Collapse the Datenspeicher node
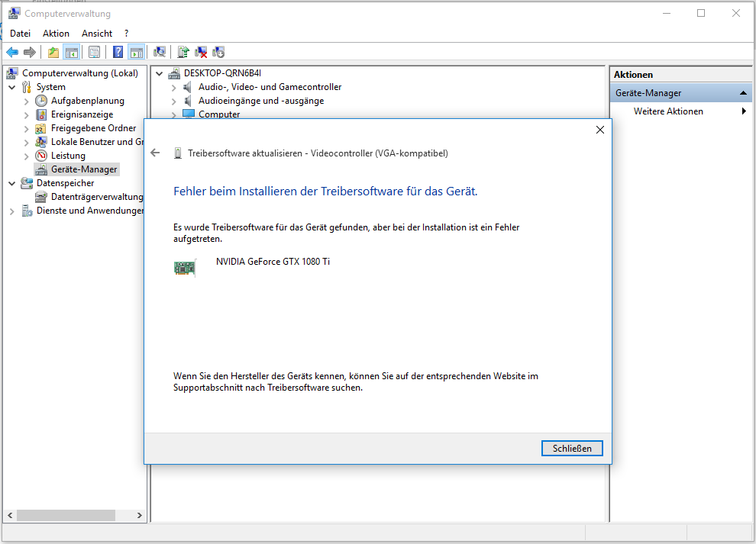 pos(12,184)
